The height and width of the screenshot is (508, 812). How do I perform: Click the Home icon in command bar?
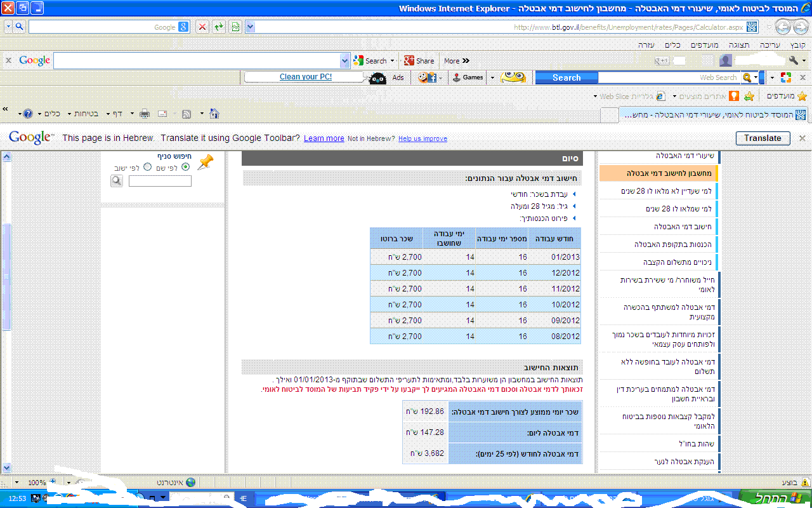tap(214, 114)
